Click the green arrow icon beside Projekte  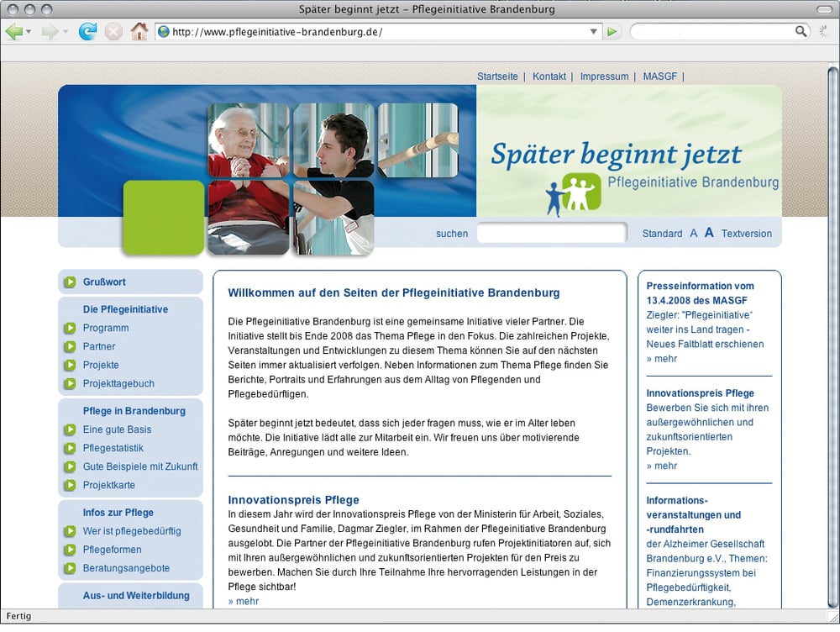[x=70, y=365]
